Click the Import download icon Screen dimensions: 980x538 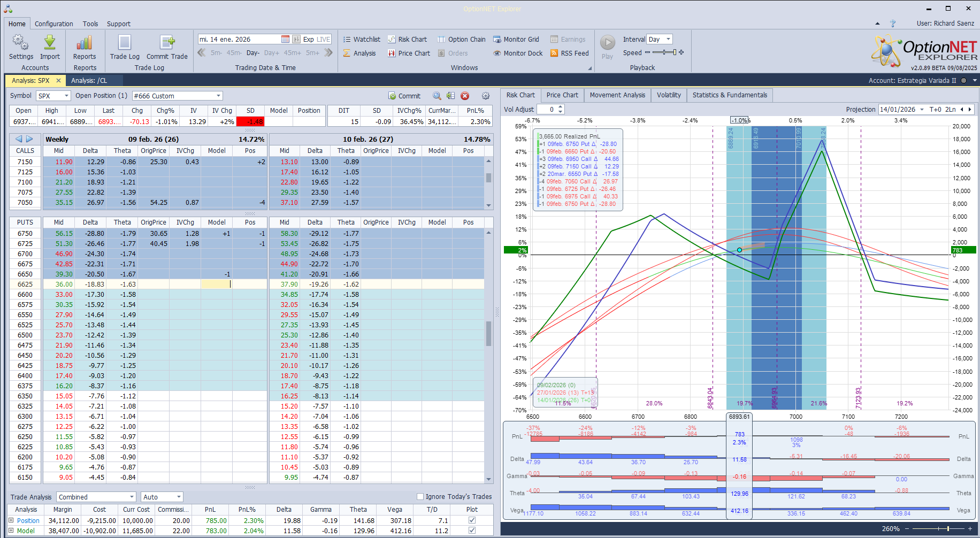coord(50,43)
